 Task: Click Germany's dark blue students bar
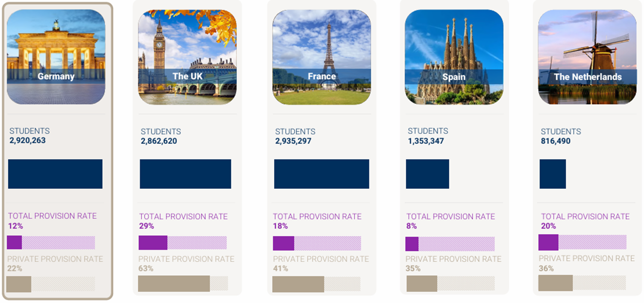(55, 174)
